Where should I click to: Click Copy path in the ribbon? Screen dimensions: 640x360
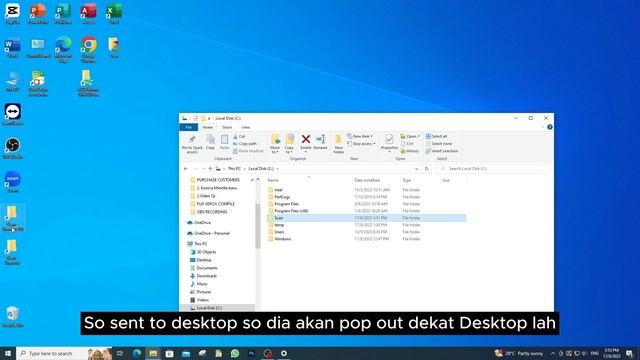tap(245, 144)
